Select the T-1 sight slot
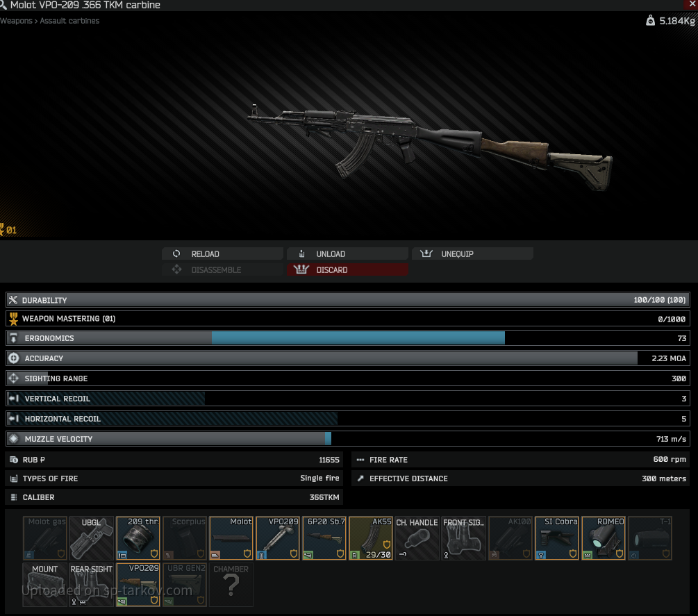Viewport: 698px width, 616px height. 650,538
